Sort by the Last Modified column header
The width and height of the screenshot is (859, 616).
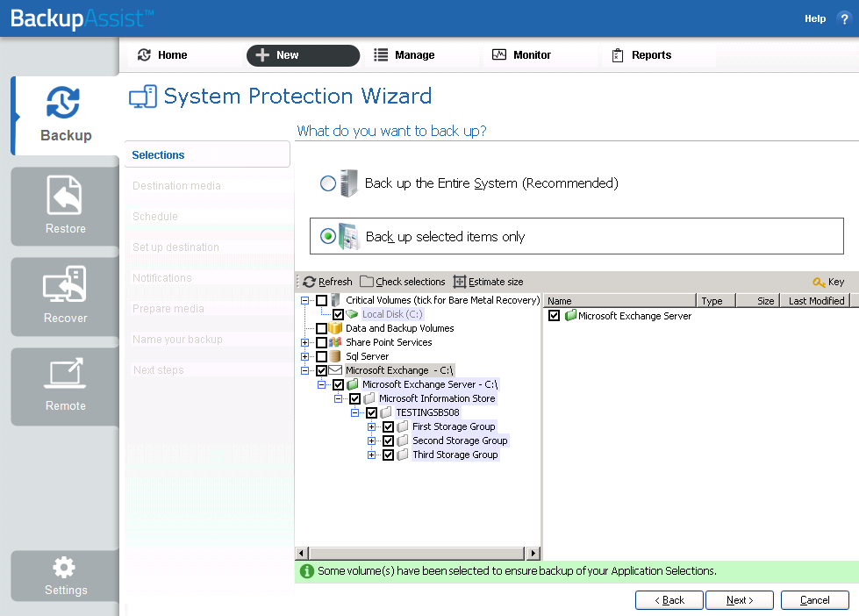point(816,300)
